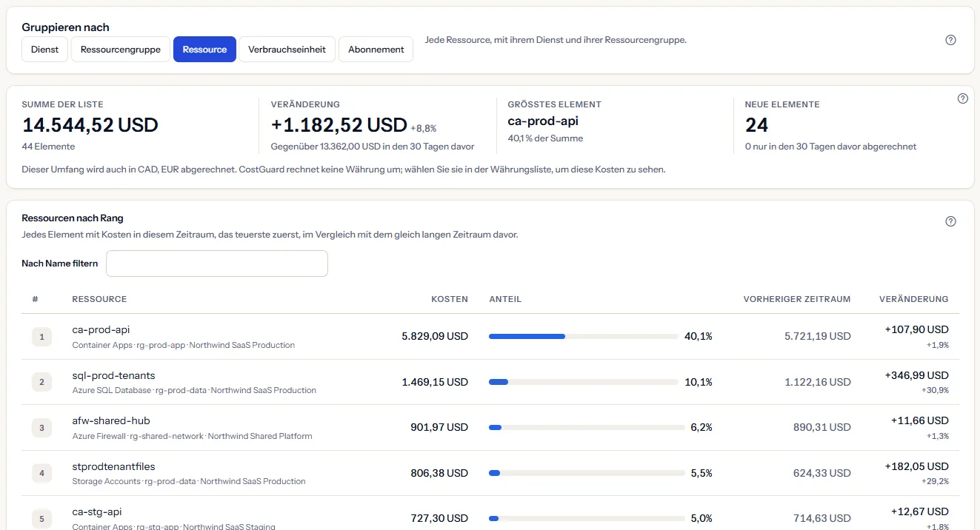The image size is (980, 530).
Task: Click the 806,38 USD cost value
Action: coord(439,473)
